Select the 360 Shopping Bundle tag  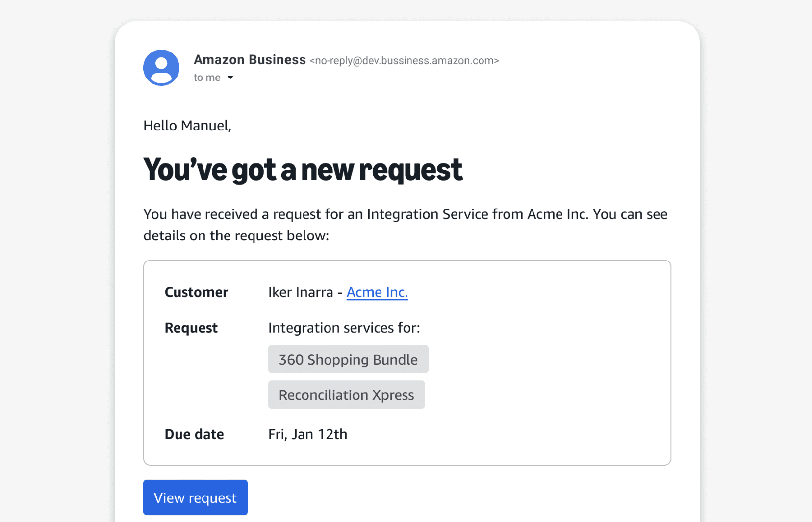(x=348, y=359)
